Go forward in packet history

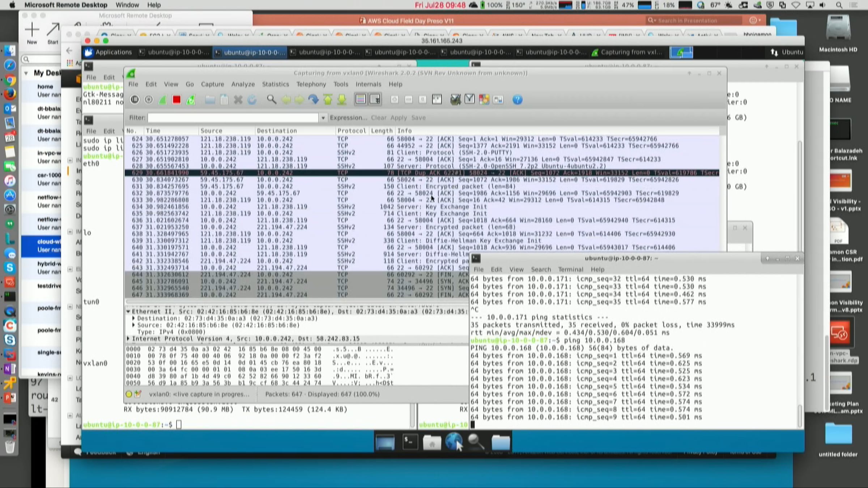(299, 99)
